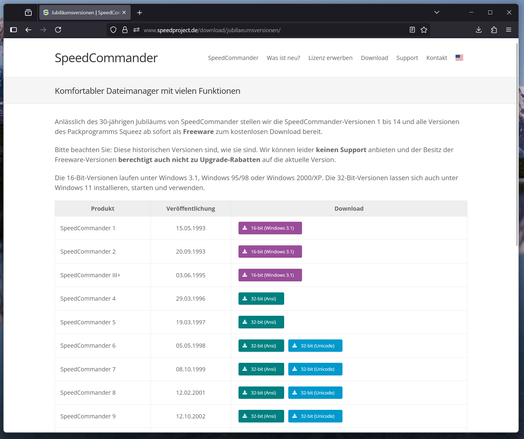The width and height of the screenshot is (524, 439).
Task: Open the Support navigation item
Action: pos(407,58)
